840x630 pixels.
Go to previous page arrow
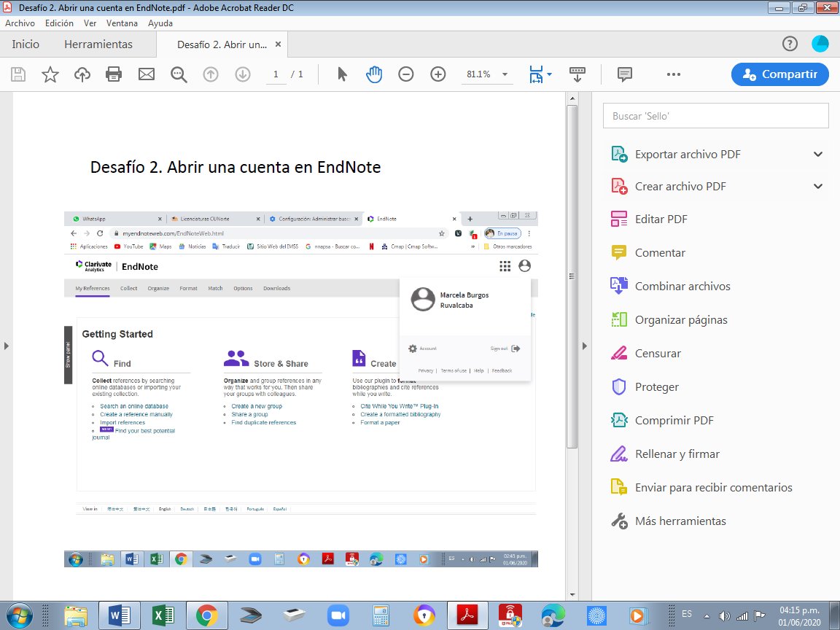(211, 74)
